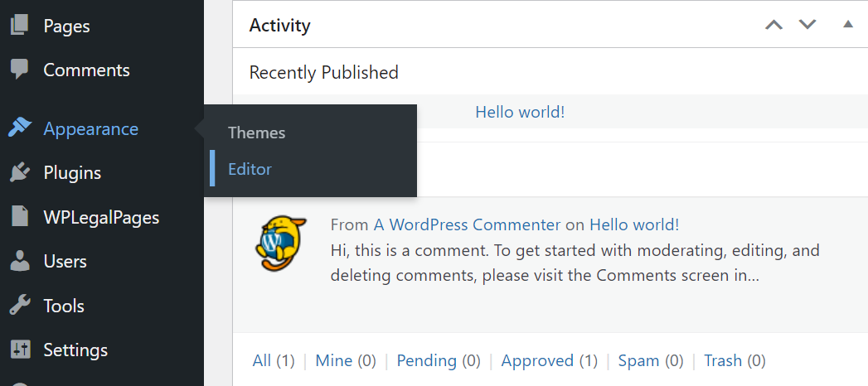This screenshot has width=868, height=386.
Task: Click the Appearance paintbrush icon
Action: (19, 128)
